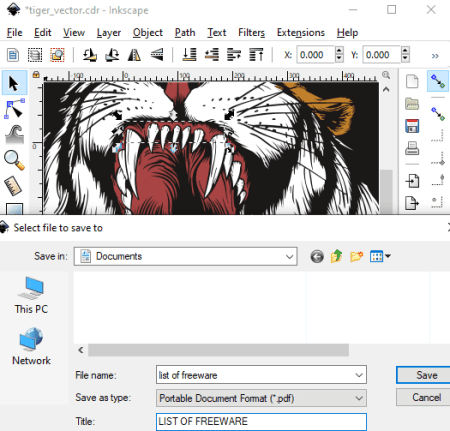Create new document from commands bar

tap(412, 81)
